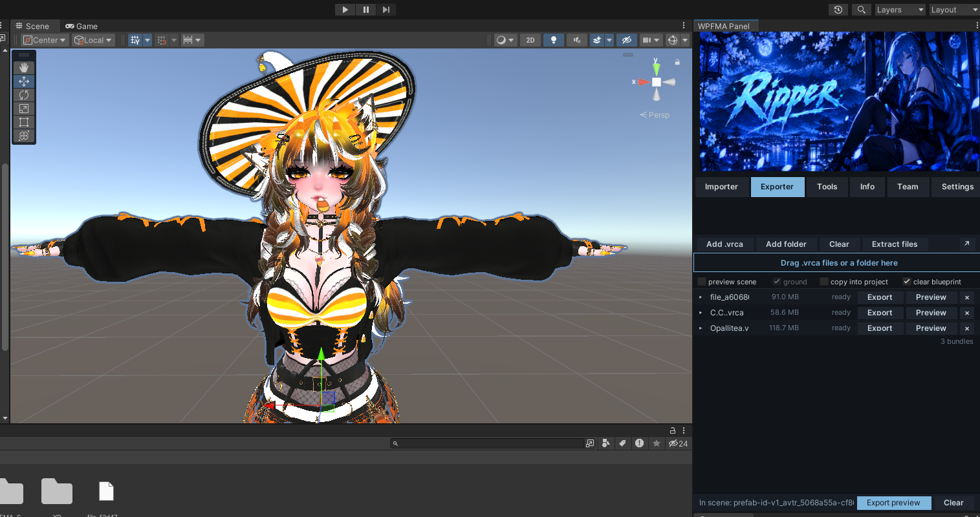The width and height of the screenshot is (980, 517).
Task: Open Project panel three-dot options menu
Action: (684, 430)
